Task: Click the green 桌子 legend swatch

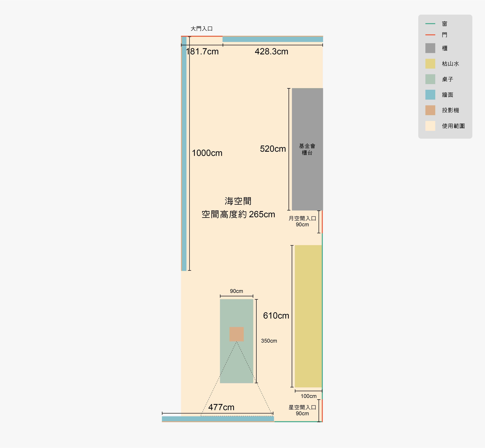Action: tap(430, 79)
